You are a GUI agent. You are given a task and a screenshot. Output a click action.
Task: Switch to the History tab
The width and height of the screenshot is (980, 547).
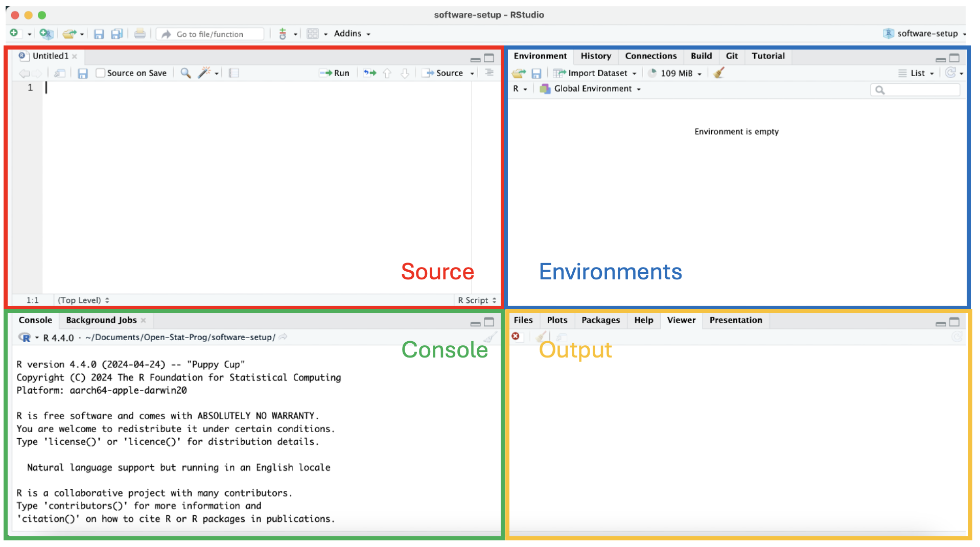pos(595,56)
